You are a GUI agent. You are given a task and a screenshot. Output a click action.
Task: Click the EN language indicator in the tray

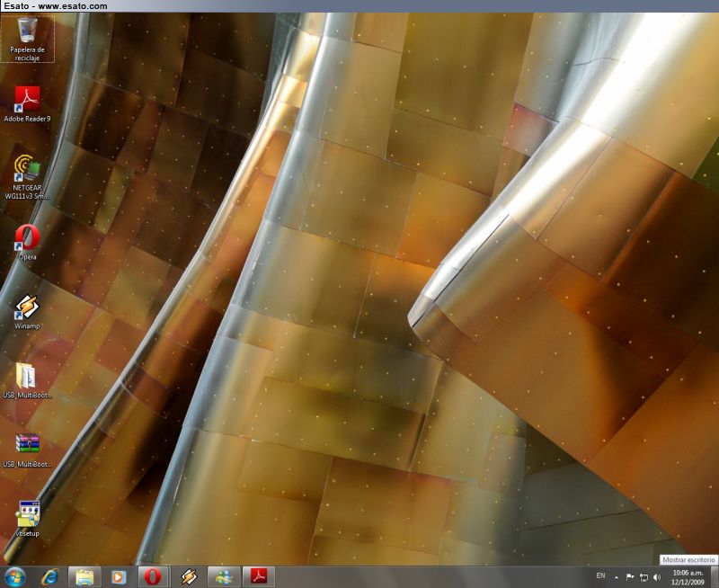pyautogui.click(x=600, y=575)
